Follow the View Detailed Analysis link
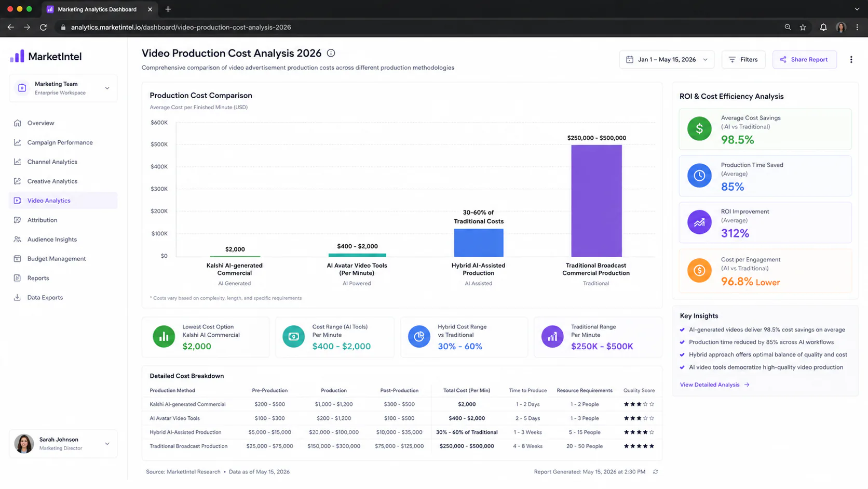Image resolution: width=868 pixels, height=489 pixels. click(x=714, y=385)
